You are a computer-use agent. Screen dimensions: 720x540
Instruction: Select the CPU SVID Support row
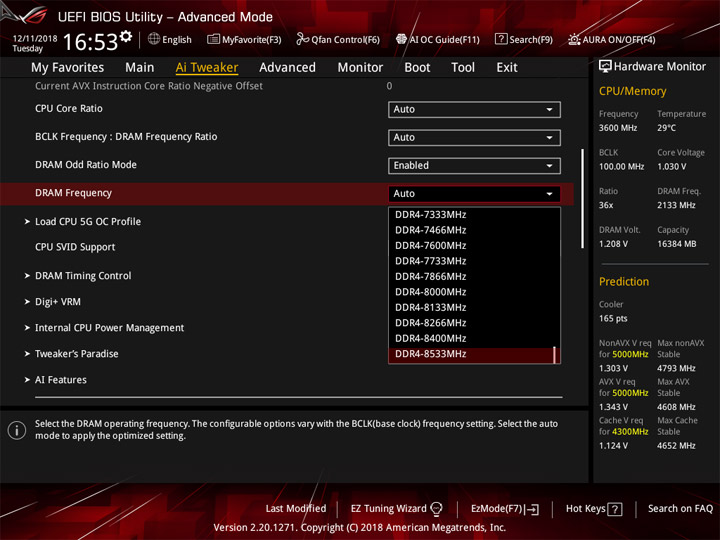tap(75, 247)
